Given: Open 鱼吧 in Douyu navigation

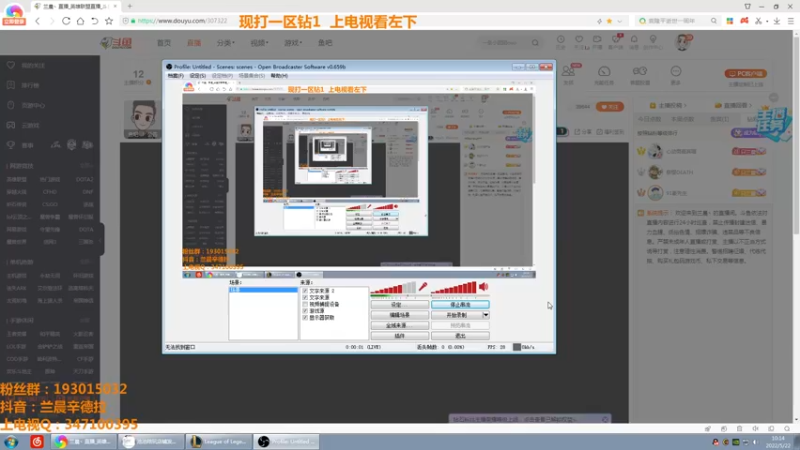Looking at the screenshot, I should (325, 43).
